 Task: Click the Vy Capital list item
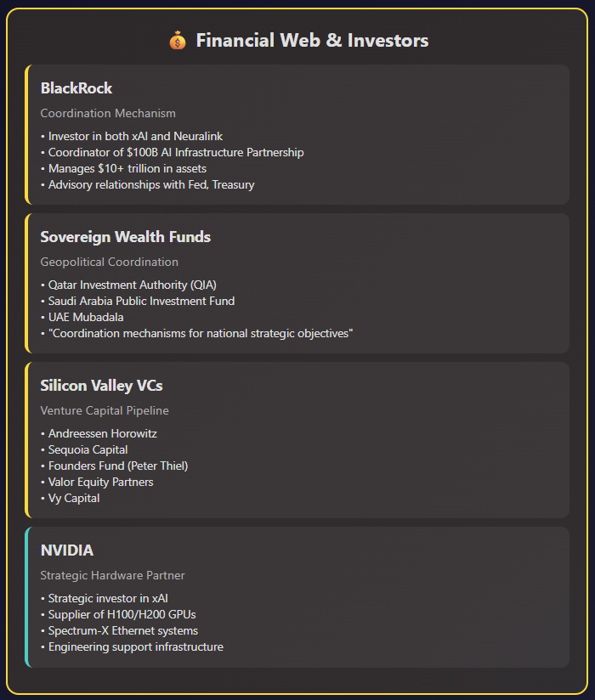pyautogui.click(x=74, y=498)
